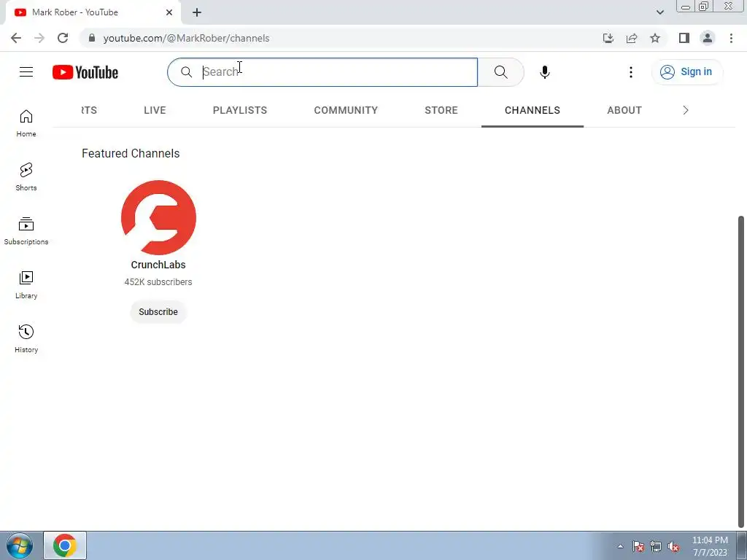Open the YouTube settings three-dot menu

click(631, 72)
